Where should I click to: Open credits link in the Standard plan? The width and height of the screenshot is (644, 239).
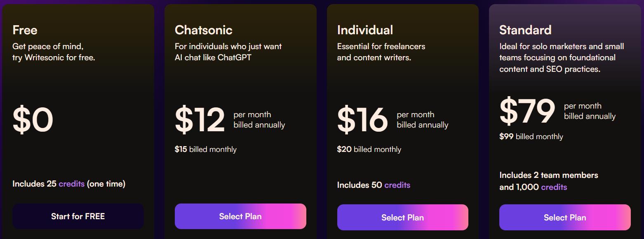pos(554,187)
